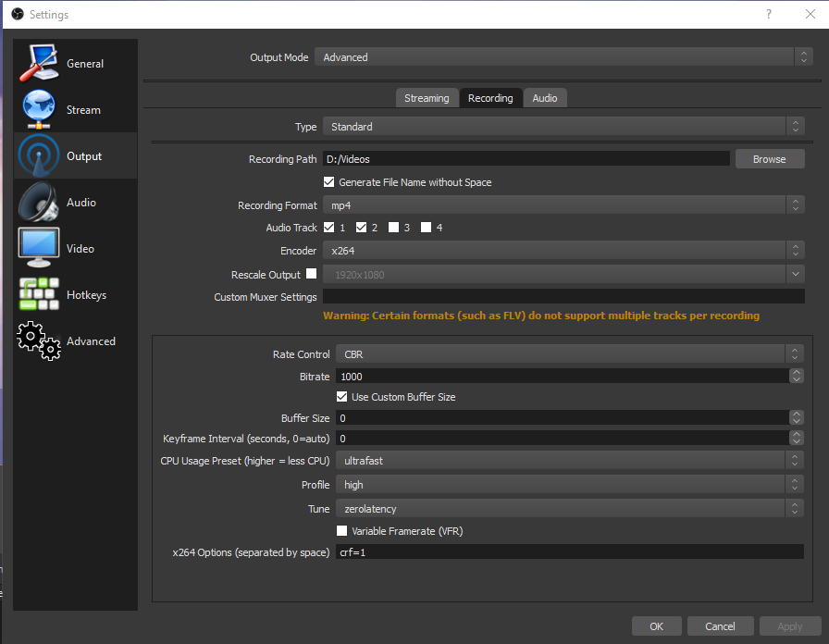
Task: Open the Recording Format dropdown
Action: (x=563, y=205)
